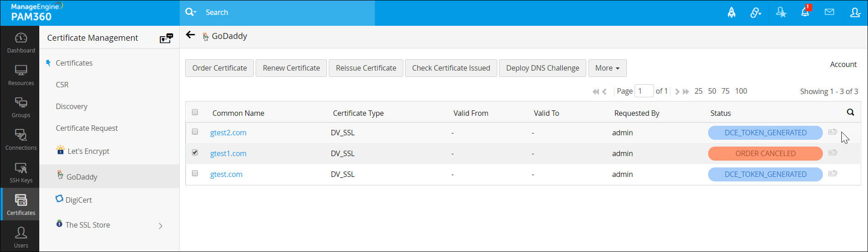This screenshot has width=868, height=252.
Task: Check the gtest2.com row checkbox
Action: coord(195,132)
